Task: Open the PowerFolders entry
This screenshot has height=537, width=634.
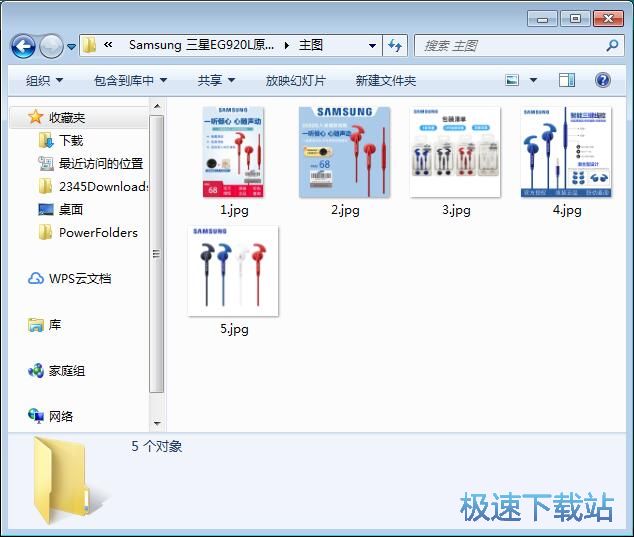Action: pos(98,233)
